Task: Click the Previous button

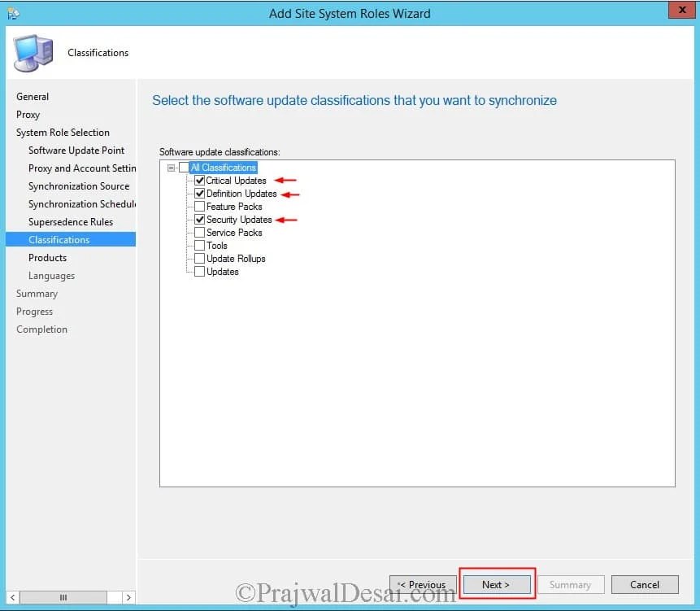Action: (423, 583)
